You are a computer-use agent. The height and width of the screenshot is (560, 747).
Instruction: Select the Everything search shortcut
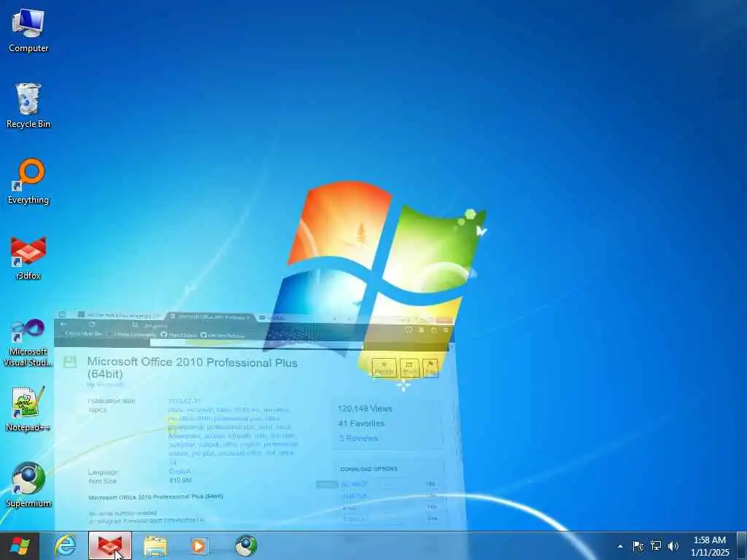click(28, 182)
